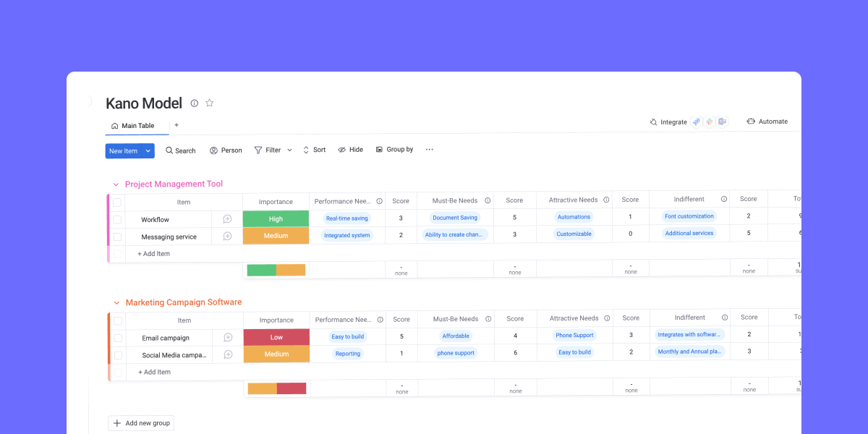Screen dimensions: 868x434
Task: Select the Jira integration icon
Action: [696, 121]
